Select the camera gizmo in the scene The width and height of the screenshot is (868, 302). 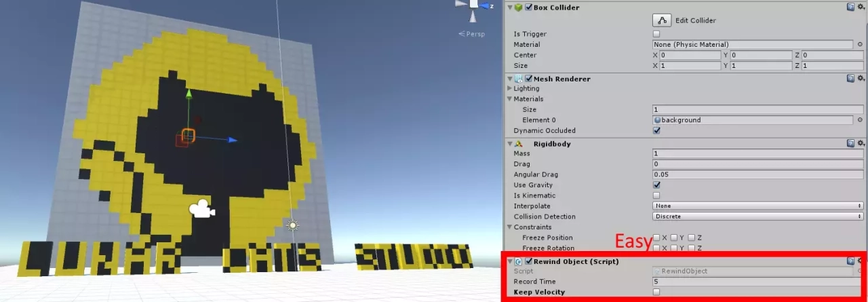point(201,210)
